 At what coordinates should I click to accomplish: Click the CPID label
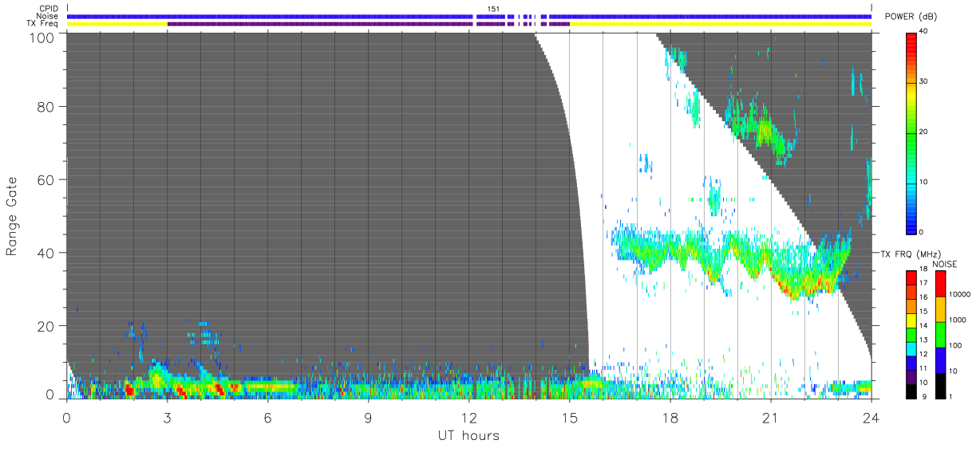click(x=49, y=9)
